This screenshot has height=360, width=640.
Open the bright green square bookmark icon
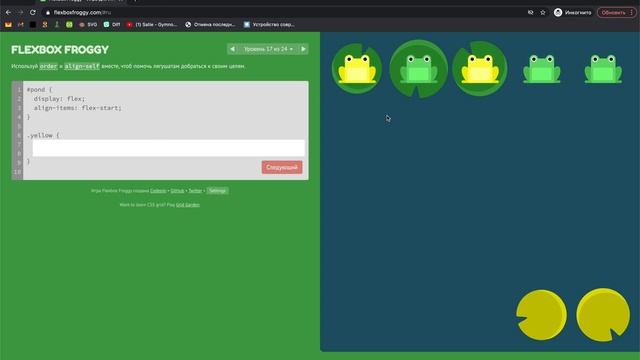pyautogui.click(x=69, y=24)
